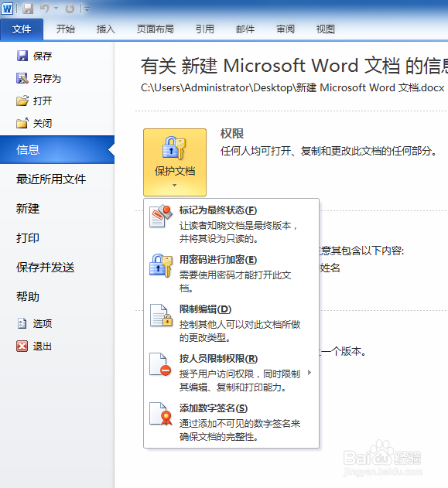
Task: Switch to the 开始 ribbon tab
Action: tap(65, 29)
